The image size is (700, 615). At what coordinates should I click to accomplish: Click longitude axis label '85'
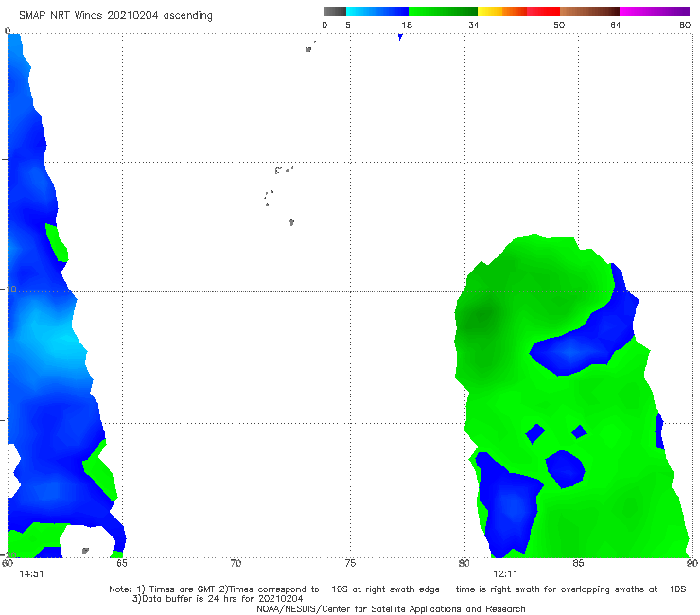578,563
